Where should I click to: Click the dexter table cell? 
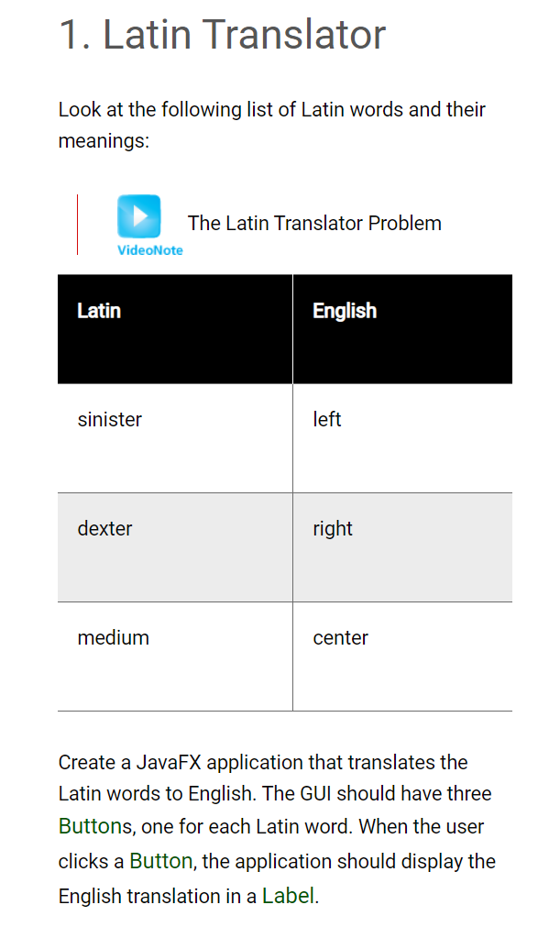pos(175,547)
